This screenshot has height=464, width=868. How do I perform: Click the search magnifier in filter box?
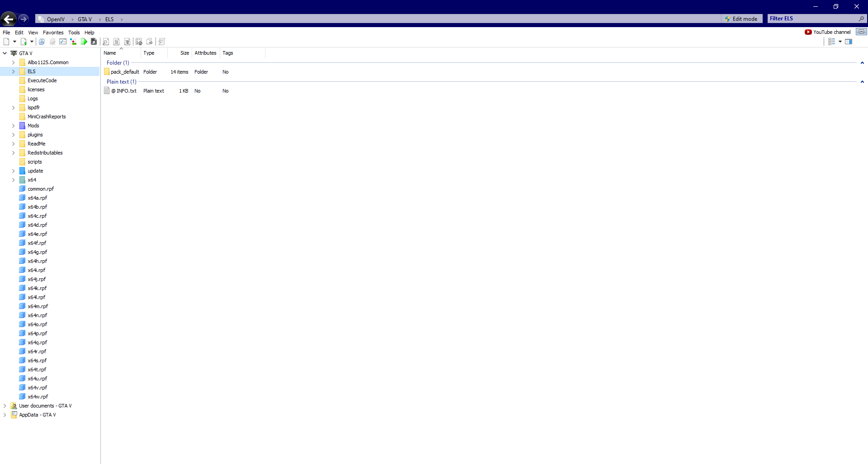861,19
